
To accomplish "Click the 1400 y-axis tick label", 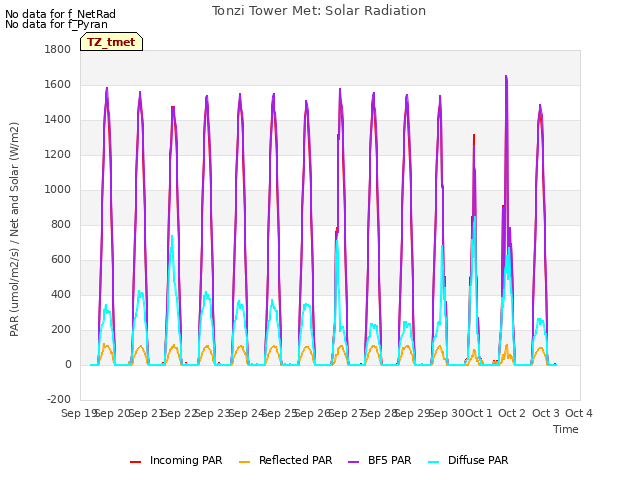I will coord(58,120).
